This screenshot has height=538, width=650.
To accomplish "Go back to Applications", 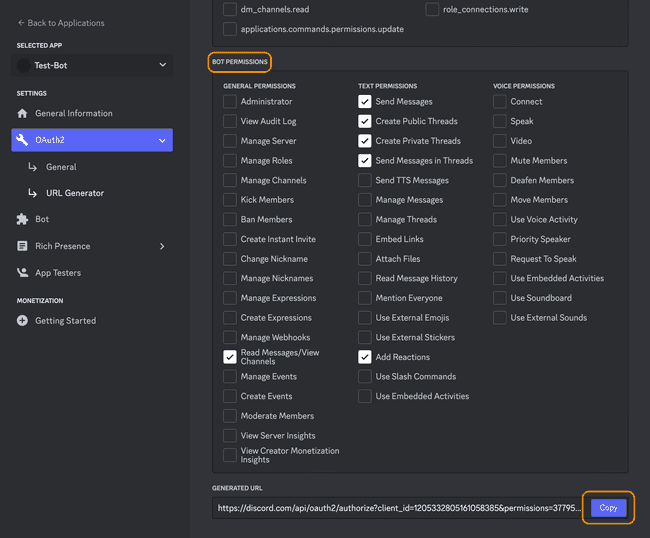I will [x=61, y=23].
